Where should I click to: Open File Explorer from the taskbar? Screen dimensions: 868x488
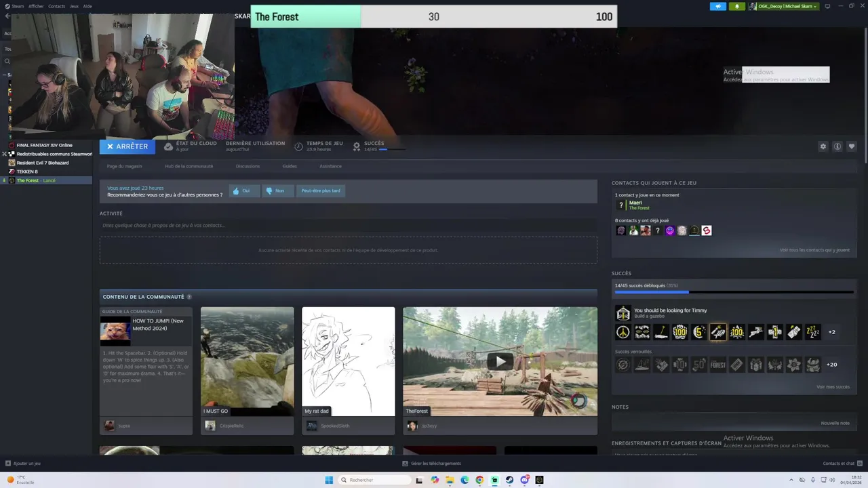pyautogui.click(x=450, y=480)
